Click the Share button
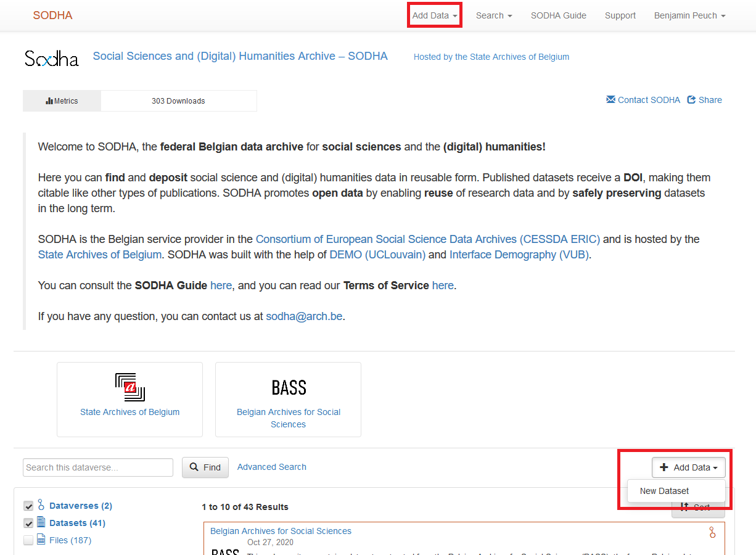 click(x=705, y=100)
